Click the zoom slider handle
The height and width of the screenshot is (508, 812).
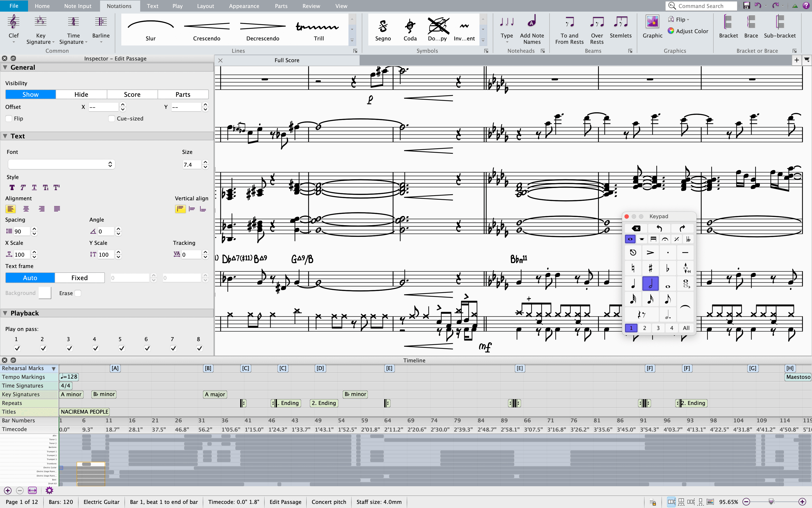pos(771,502)
